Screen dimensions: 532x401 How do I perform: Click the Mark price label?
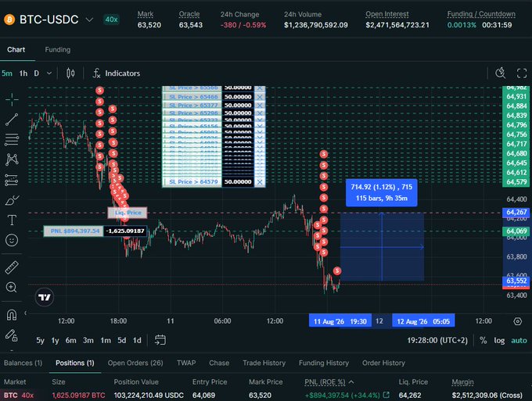click(146, 14)
